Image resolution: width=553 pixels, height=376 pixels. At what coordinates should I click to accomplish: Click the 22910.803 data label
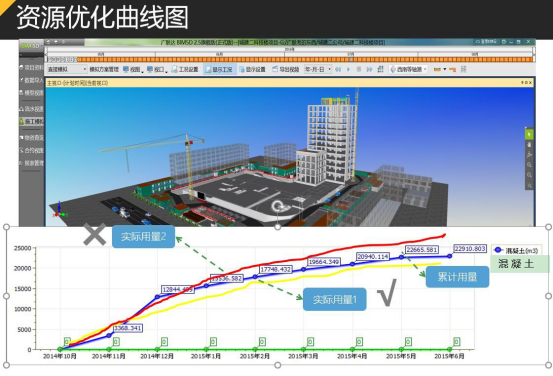click(470, 249)
